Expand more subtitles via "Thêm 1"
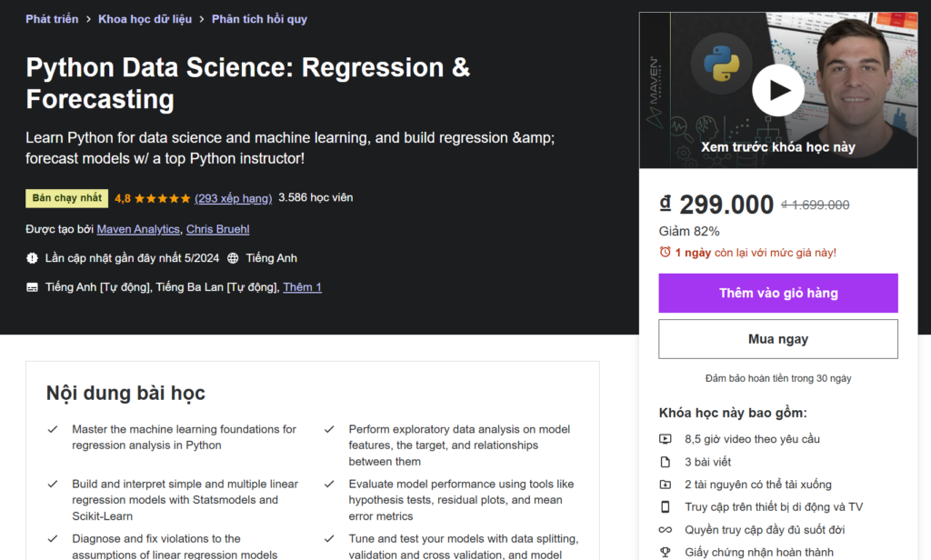 pos(302,287)
